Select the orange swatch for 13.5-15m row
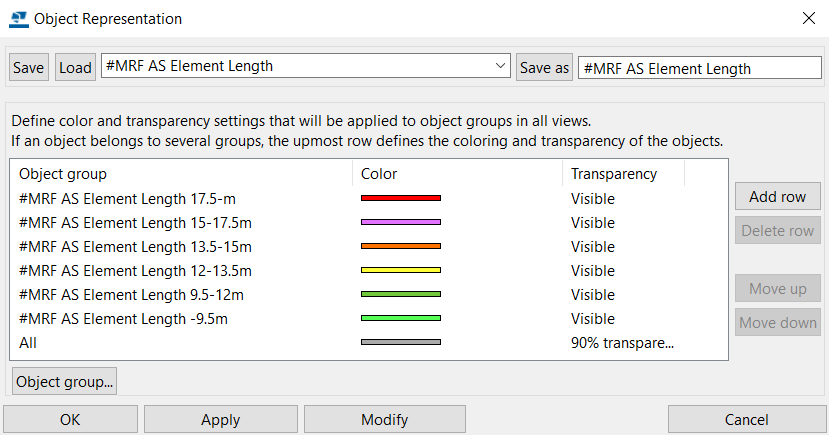The width and height of the screenshot is (829, 435). (x=401, y=246)
